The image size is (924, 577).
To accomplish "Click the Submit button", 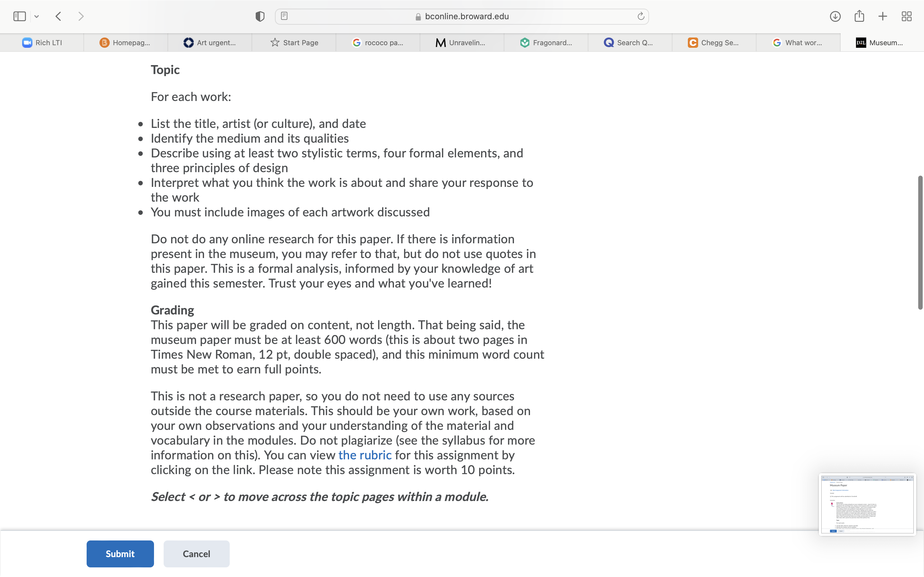I will click(x=120, y=554).
